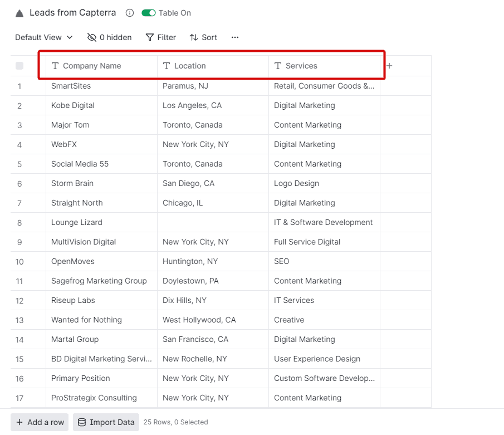Click the Chicago, IL location cell

click(213, 203)
